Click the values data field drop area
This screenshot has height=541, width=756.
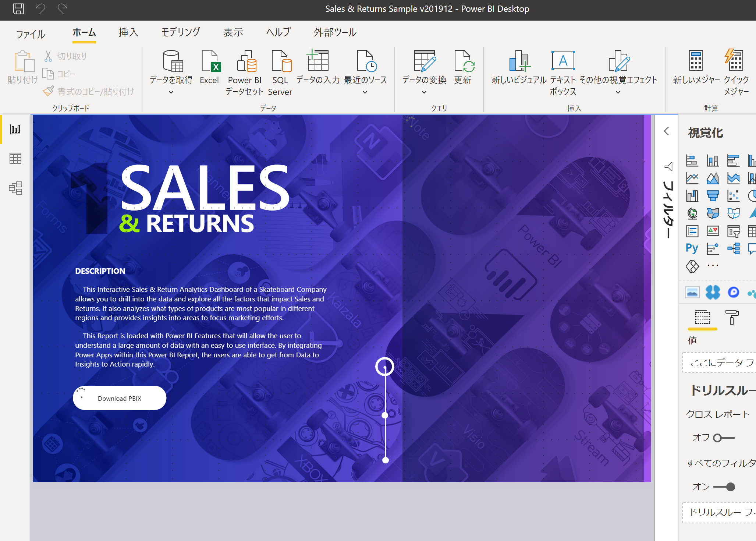pos(719,363)
